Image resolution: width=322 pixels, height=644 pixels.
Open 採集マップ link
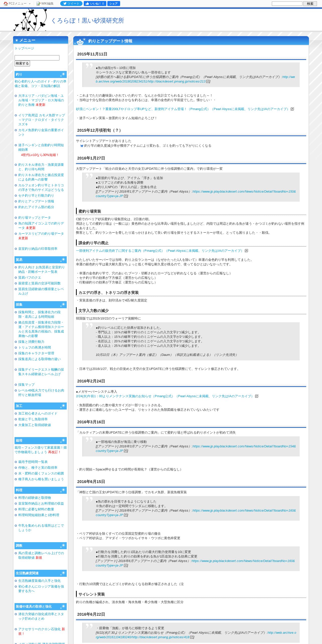pos(26,384)
